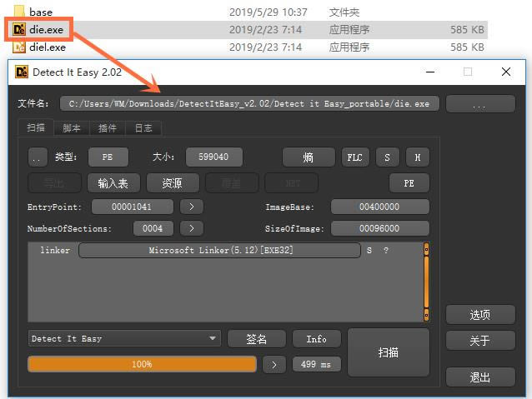Viewport: 532px width, 399px height.
Task: Select the base folder icon
Action: pos(19,11)
